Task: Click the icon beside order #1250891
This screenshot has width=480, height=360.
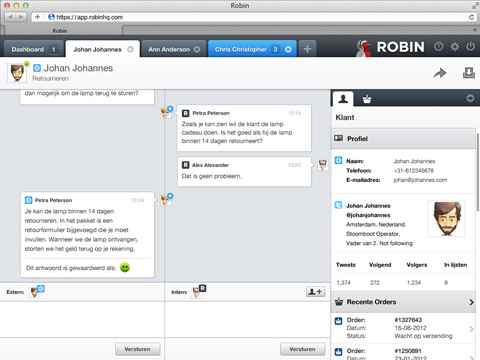Action: 338,352
